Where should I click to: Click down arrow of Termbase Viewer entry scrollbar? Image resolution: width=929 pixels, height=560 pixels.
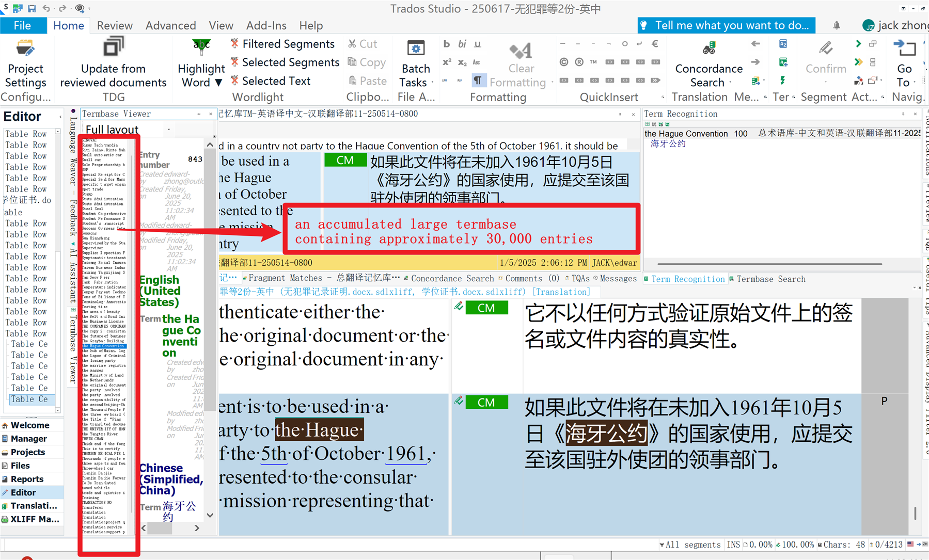[x=210, y=515]
